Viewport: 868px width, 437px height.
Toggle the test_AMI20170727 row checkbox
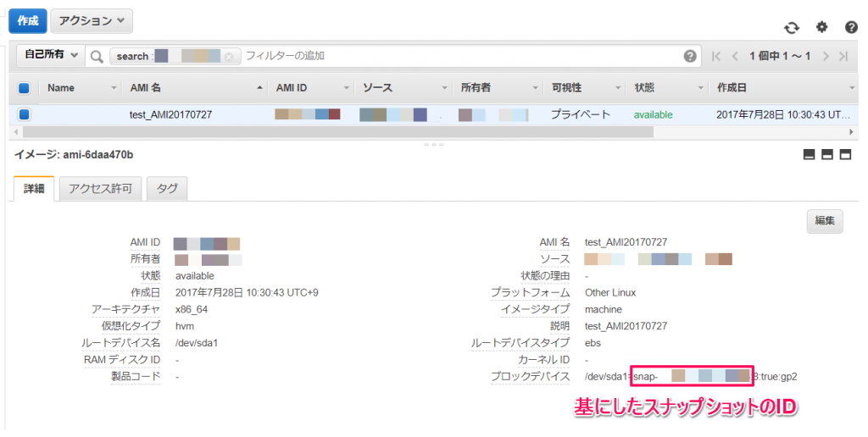click(x=24, y=114)
